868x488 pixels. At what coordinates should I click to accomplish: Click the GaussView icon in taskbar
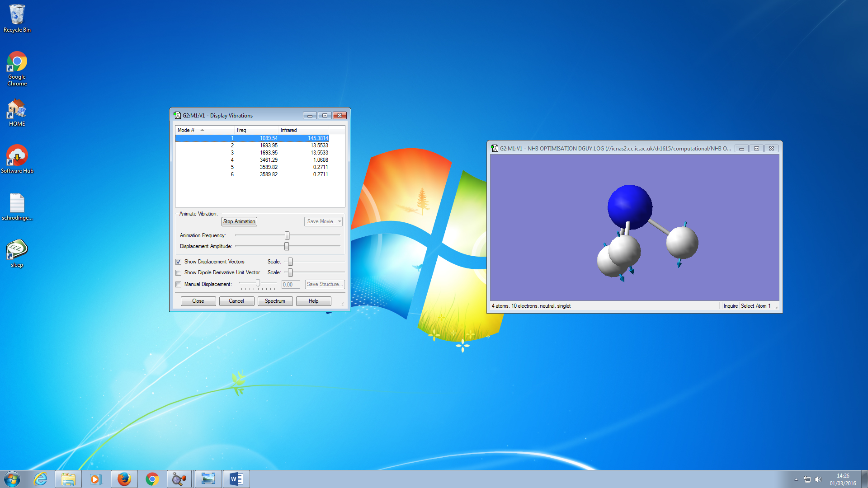[x=179, y=479]
